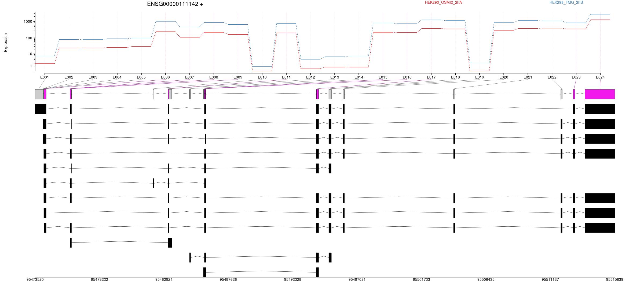Click exon label E001
This screenshot has height=284, width=644.
click(x=45, y=77)
